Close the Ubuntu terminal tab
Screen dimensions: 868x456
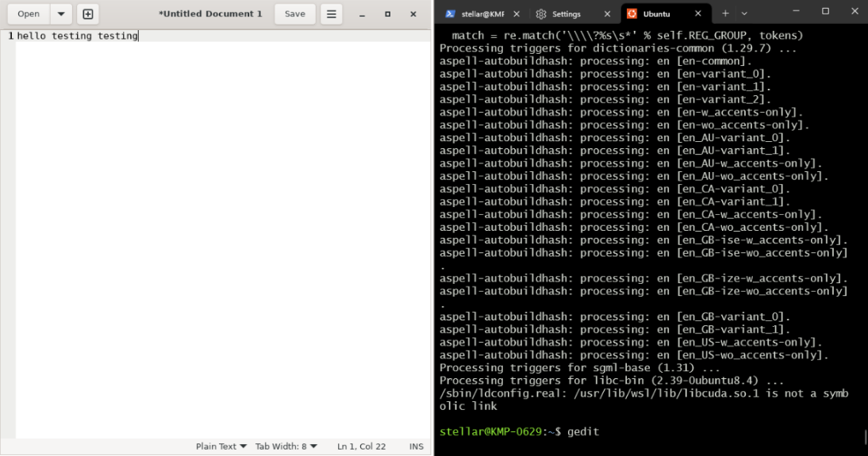click(x=698, y=13)
